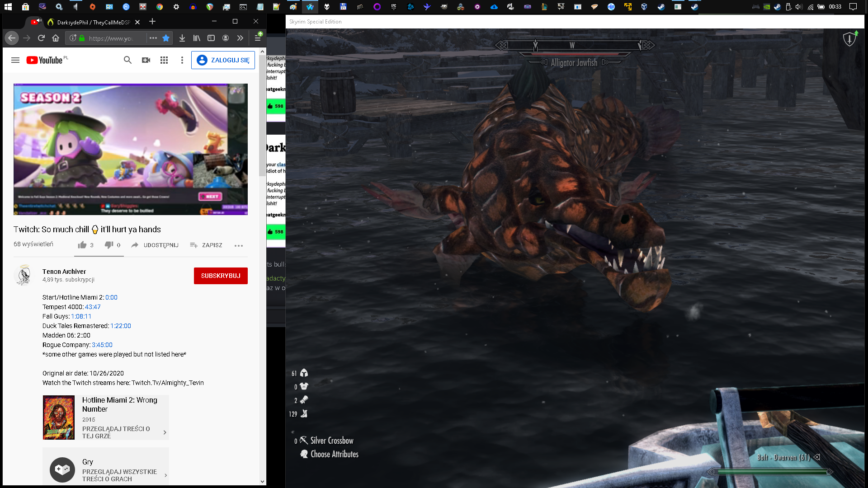This screenshot has height=488, width=868.
Task: Open the YouTube create video camera icon
Action: pyautogui.click(x=146, y=60)
